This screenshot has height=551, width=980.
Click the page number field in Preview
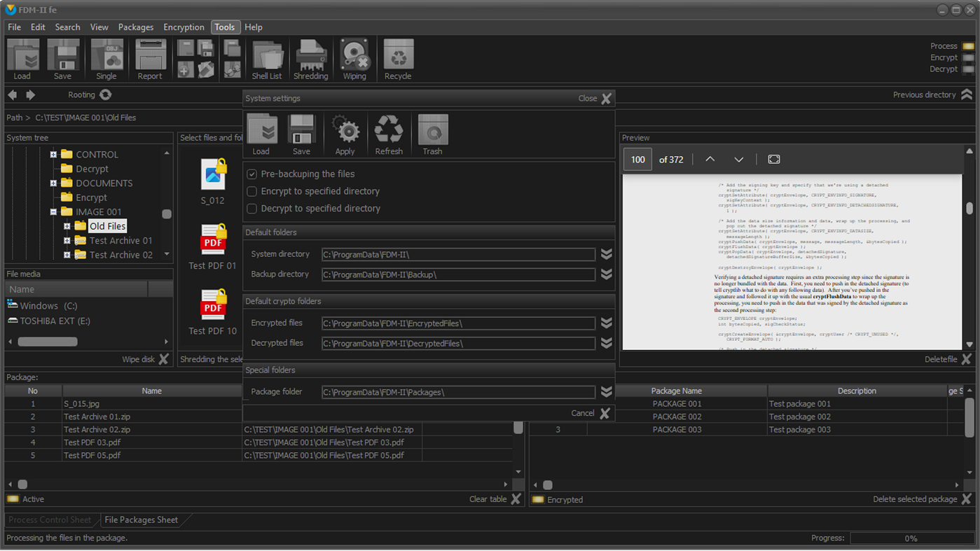(x=637, y=160)
